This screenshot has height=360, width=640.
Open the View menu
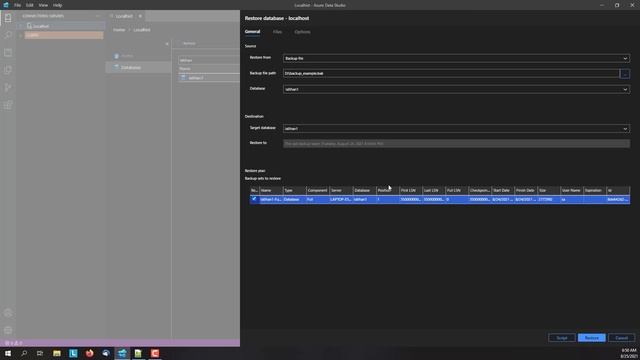(43, 5)
